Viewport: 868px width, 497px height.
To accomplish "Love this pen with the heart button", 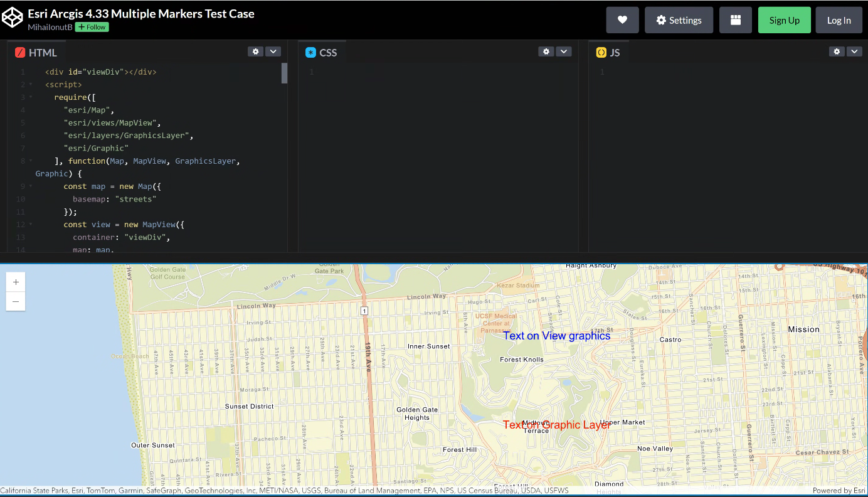I will coord(622,20).
